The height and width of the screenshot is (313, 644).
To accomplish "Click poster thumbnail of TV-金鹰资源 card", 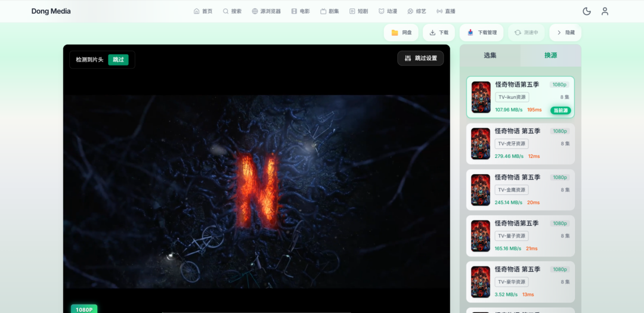I will (481, 190).
